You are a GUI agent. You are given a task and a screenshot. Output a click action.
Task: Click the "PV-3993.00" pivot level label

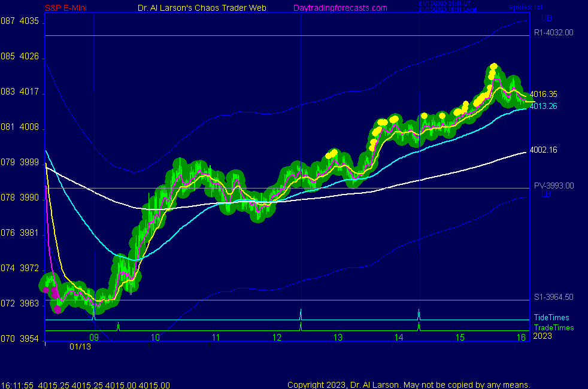tap(554, 186)
